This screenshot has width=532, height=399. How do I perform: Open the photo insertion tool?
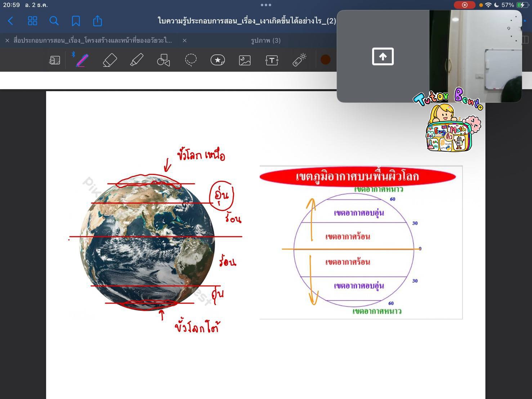[x=245, y=60]
